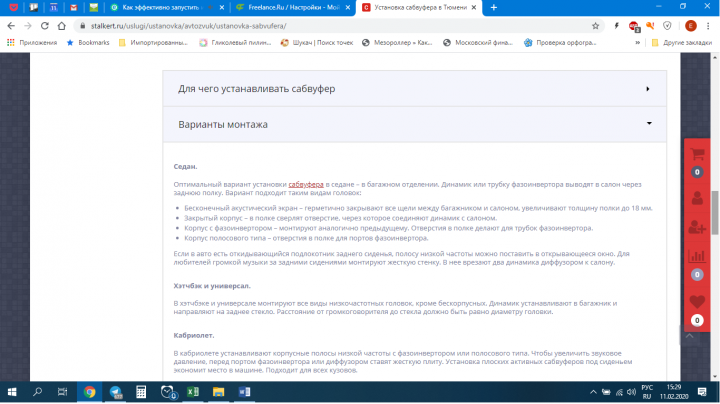Viewport: 720px width, 404px height.
Task: Open Windows taskbar search
Action: click(37, 392)
